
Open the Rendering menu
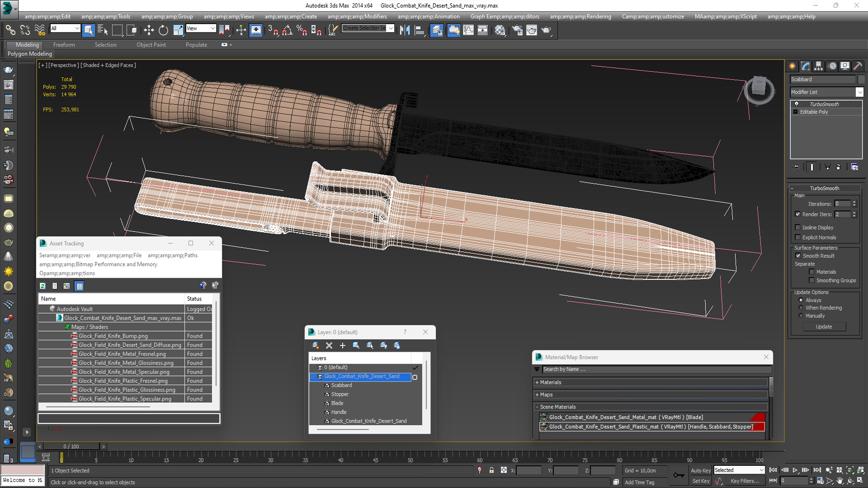point(580,17)
